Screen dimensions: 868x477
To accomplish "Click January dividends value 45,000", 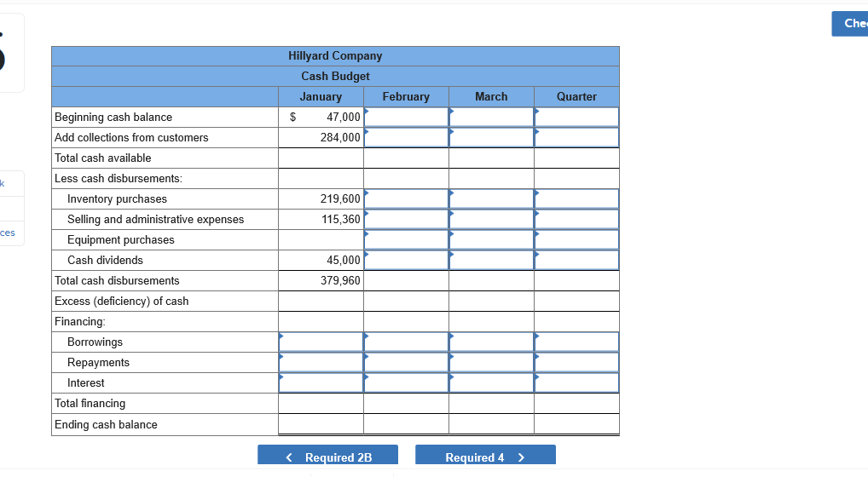I will 344,261.
